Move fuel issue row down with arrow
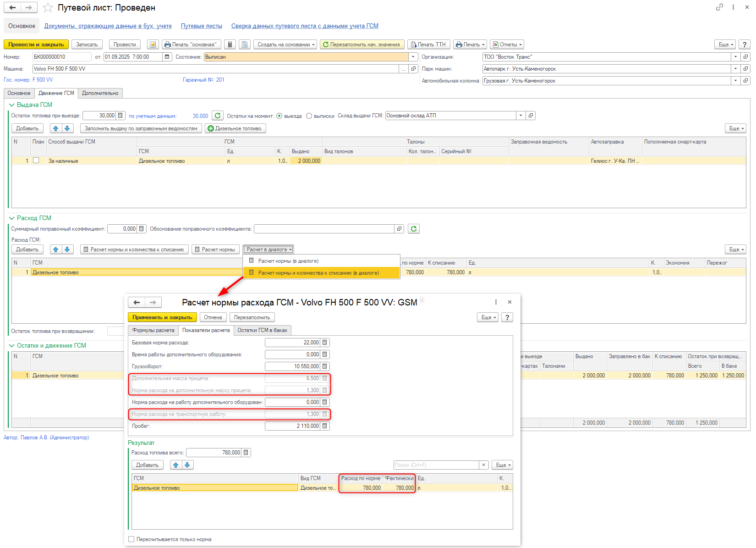 tap(67, 128)
